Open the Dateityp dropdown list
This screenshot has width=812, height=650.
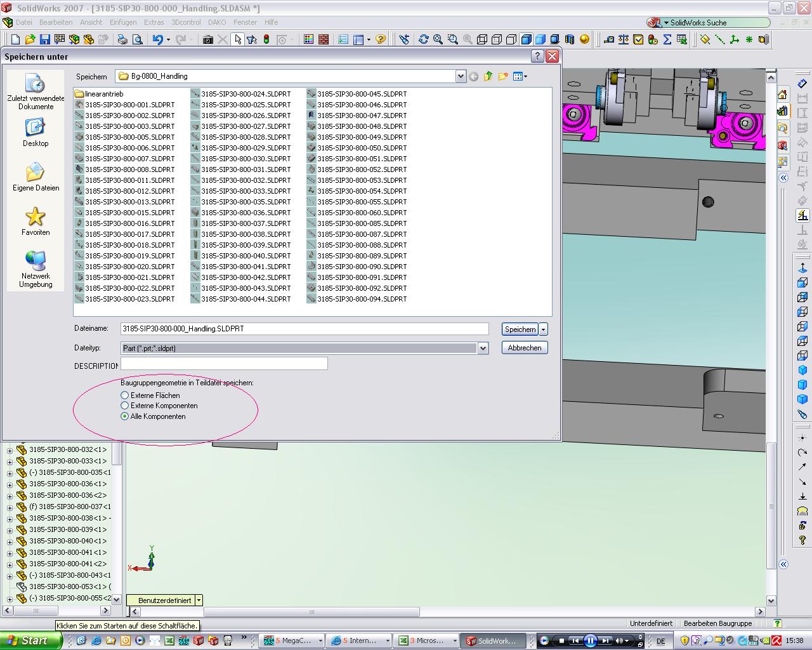(x=483, y=348)
